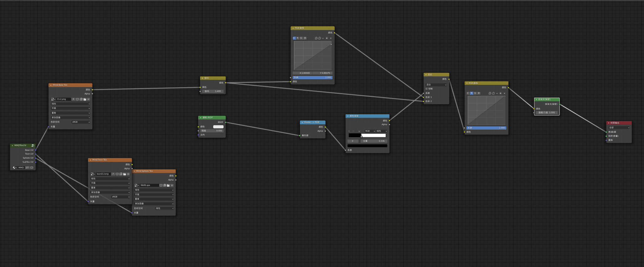Image resolution: width=644 pixels, height=267 pixels.
Task: Zoom in on the second RGB curve
Action: (x=490, y=93)
